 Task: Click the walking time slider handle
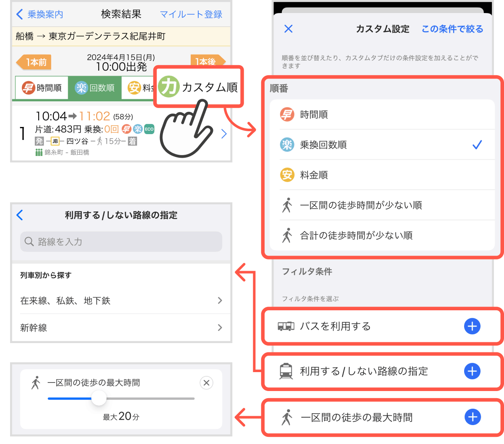(99, 398)
